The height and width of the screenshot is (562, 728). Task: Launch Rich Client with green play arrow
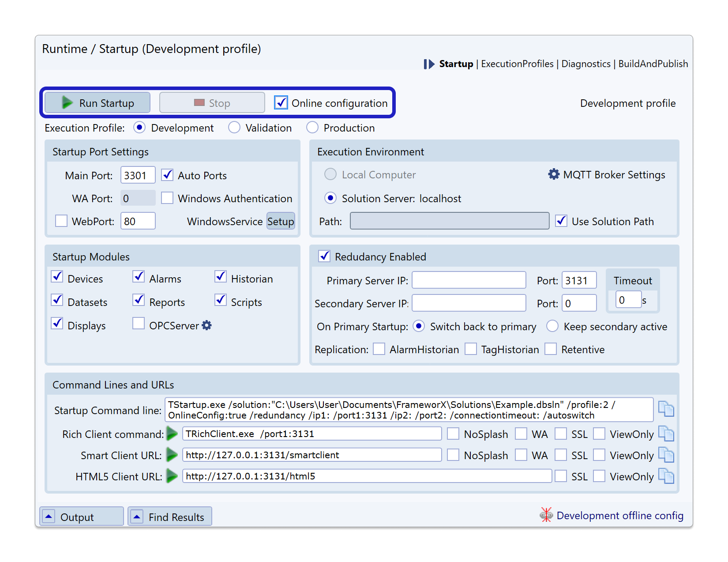point(172,434)
